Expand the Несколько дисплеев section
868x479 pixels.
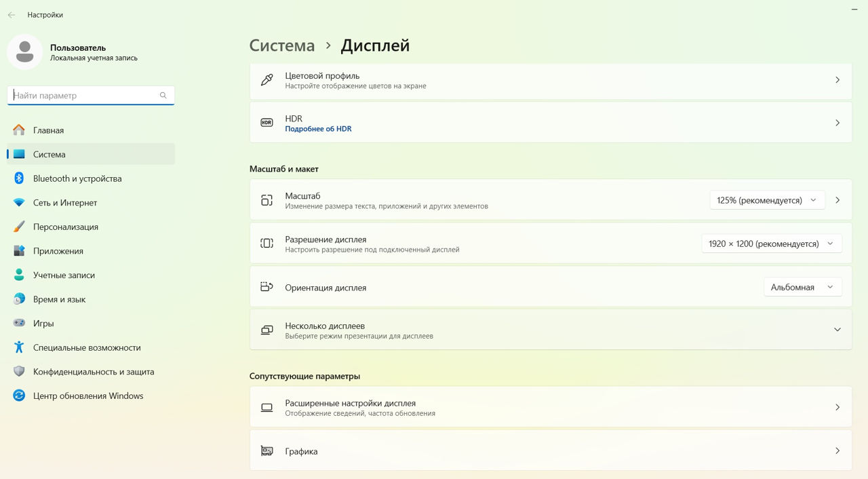(x=837, y=330)
